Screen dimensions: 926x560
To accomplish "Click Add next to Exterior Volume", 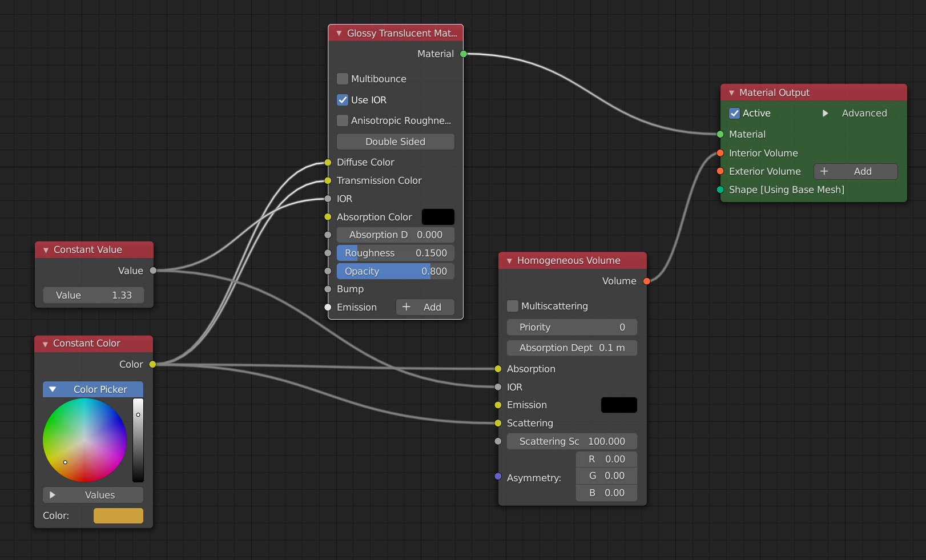I will [855, 171].
